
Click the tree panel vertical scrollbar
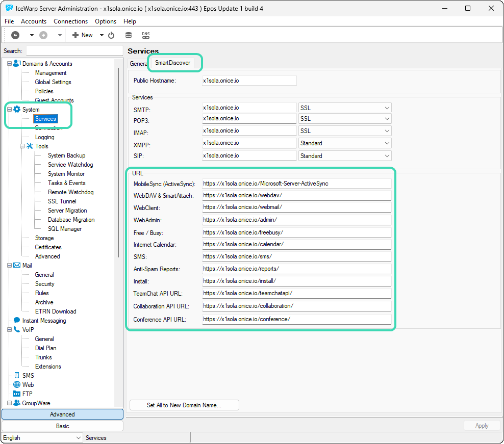pos(119,162)
